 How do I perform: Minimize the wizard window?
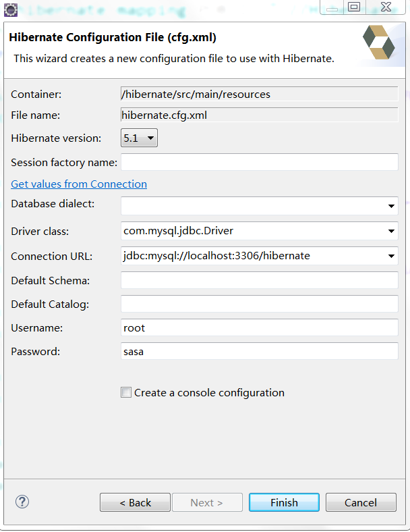[x=332, y=7]
